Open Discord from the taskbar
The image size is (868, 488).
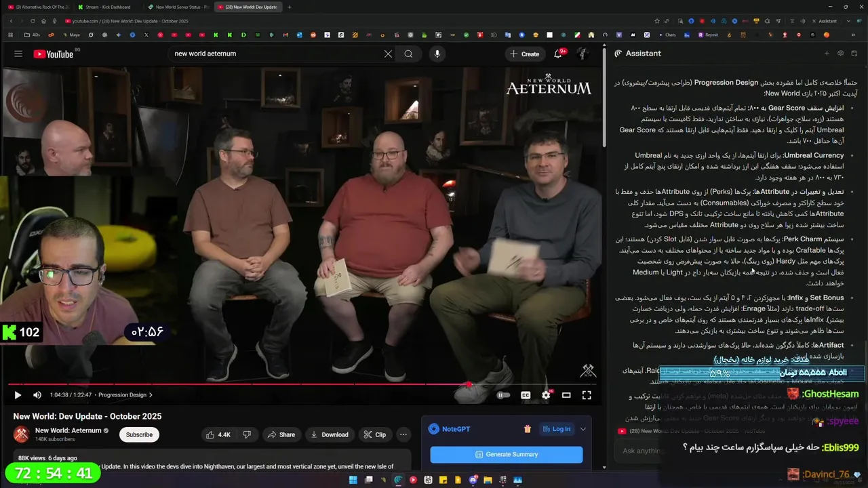coord(473,480)
